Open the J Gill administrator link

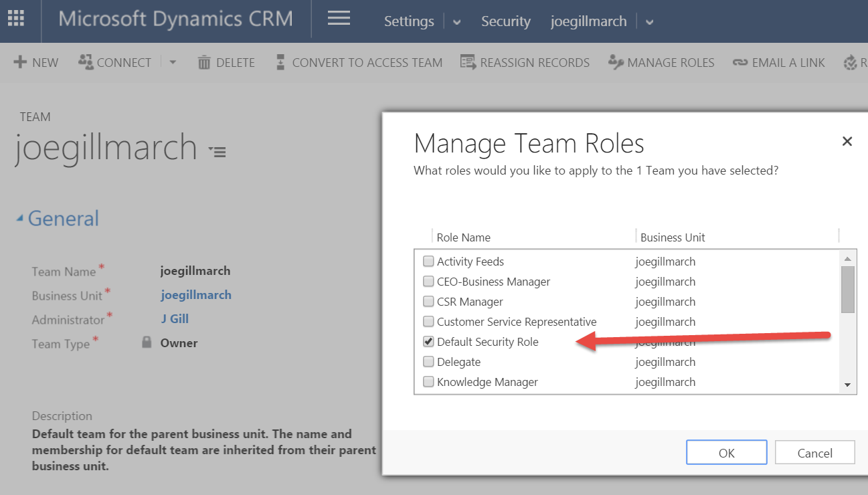[175, 319]
